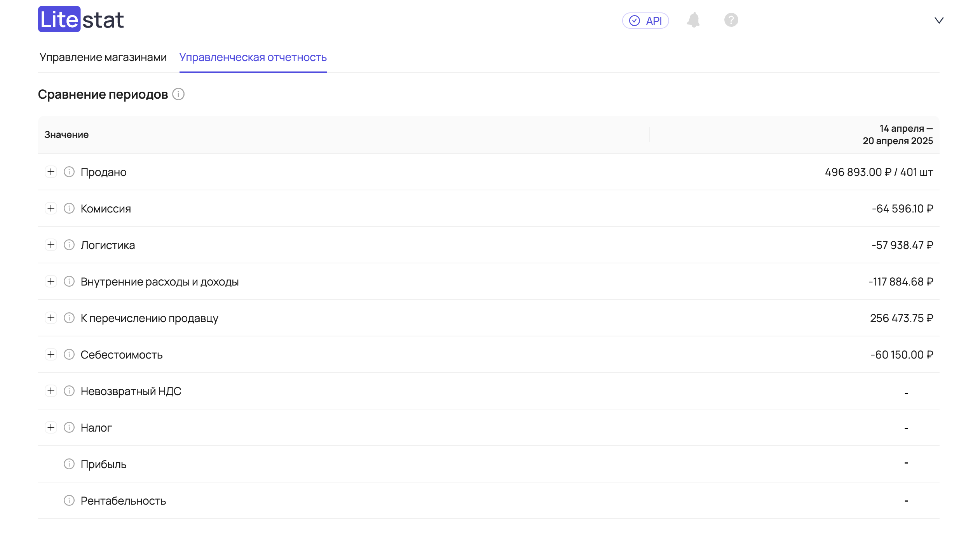980x533 pixels.
Task: Click the Litestat logo
Action: tap(81, 19)
